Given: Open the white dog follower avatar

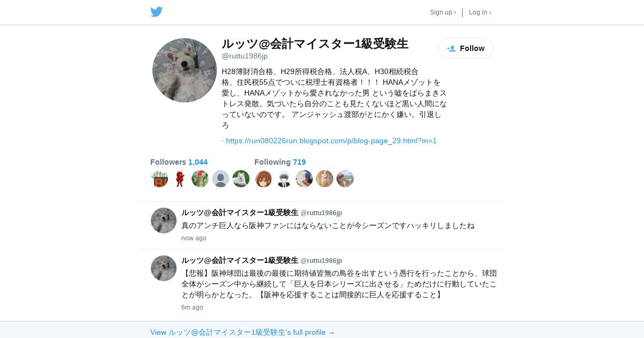Looking at the screenshot, I should pos(241,179).
